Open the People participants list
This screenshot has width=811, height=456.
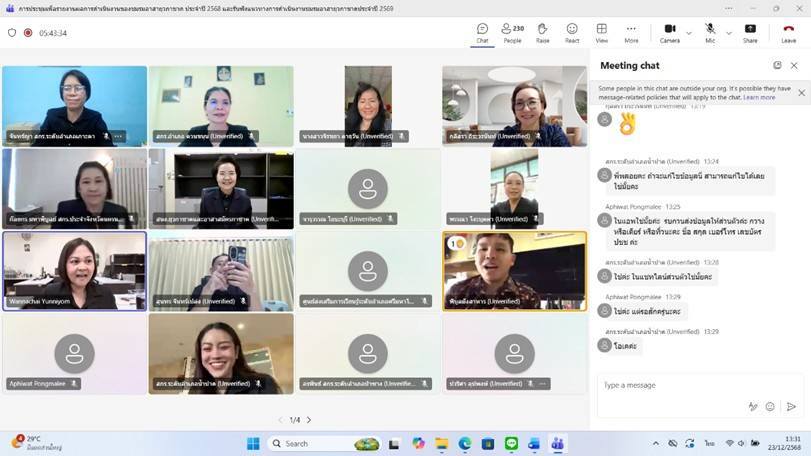coord(512,32)
